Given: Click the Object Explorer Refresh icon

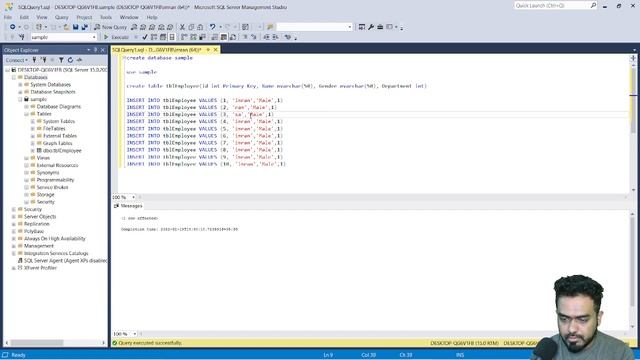Looking at the screenshot, I should [x=70, y=60].
